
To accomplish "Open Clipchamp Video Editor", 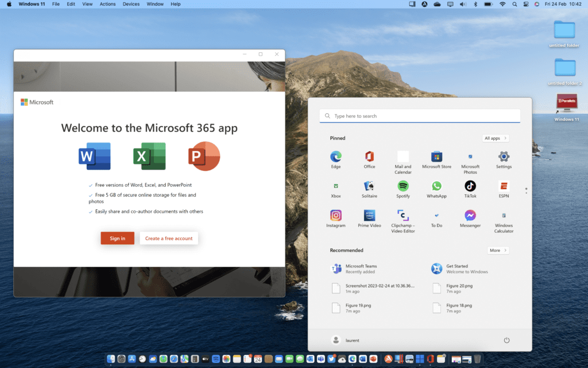I will click(403, 221).
